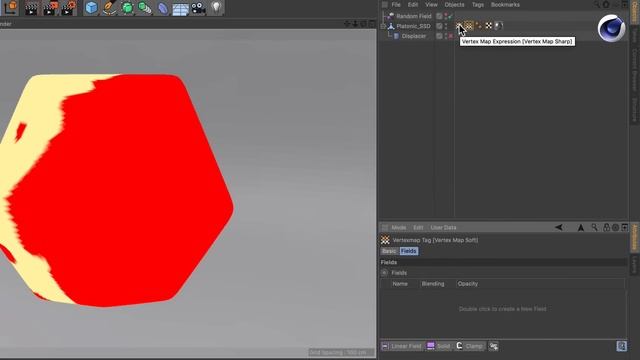Select small orange tag after Vertex Map

(x=479, y=26)
